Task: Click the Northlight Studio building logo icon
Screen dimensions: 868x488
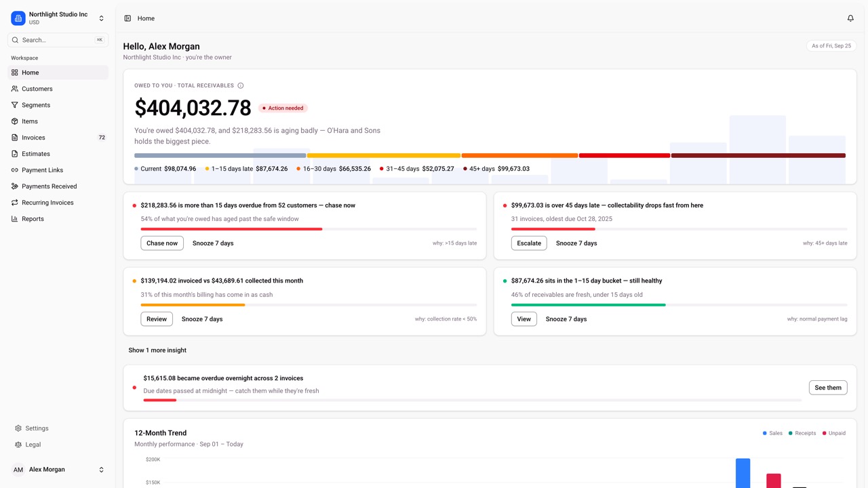Action: pos(18,18)
